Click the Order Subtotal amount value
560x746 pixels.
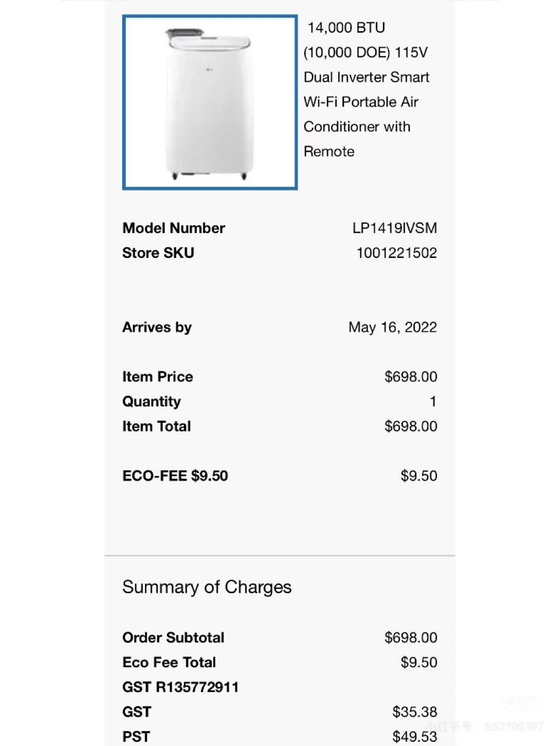tap(410, 638)
